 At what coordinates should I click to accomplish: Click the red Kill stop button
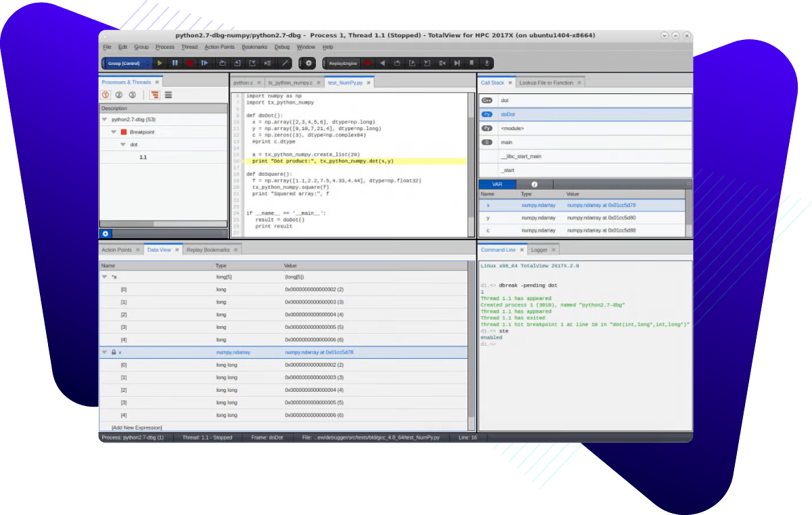[190, 63]
